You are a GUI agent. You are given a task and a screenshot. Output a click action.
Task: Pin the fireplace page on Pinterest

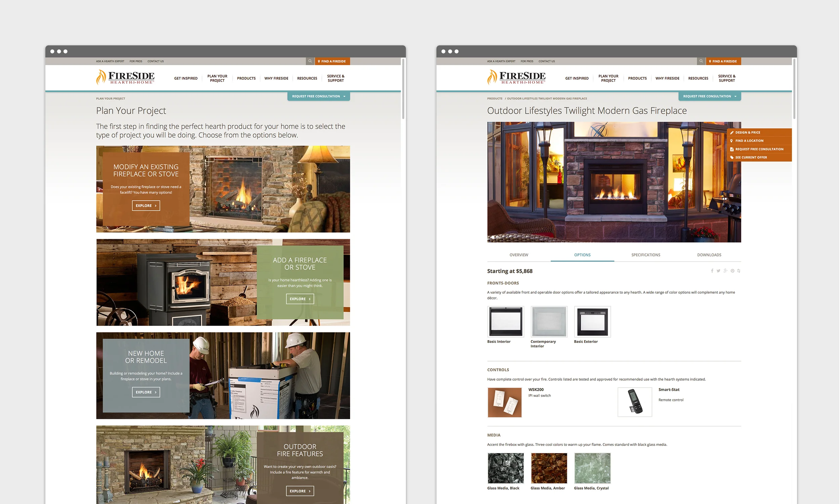(733, 271)
